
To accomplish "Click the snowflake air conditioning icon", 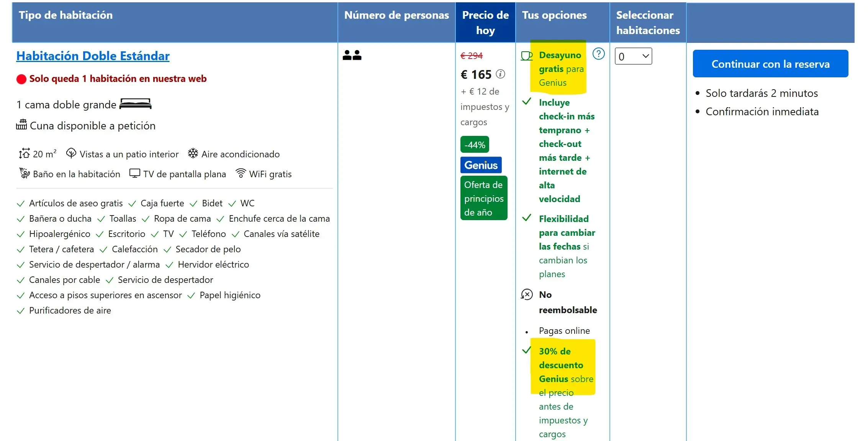I will coord(193,154).
